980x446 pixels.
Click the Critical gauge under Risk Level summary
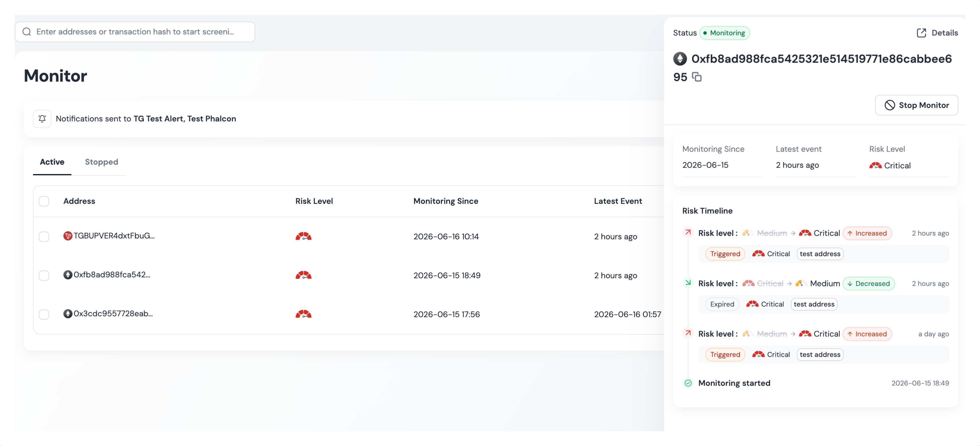(x=875, y=165)
